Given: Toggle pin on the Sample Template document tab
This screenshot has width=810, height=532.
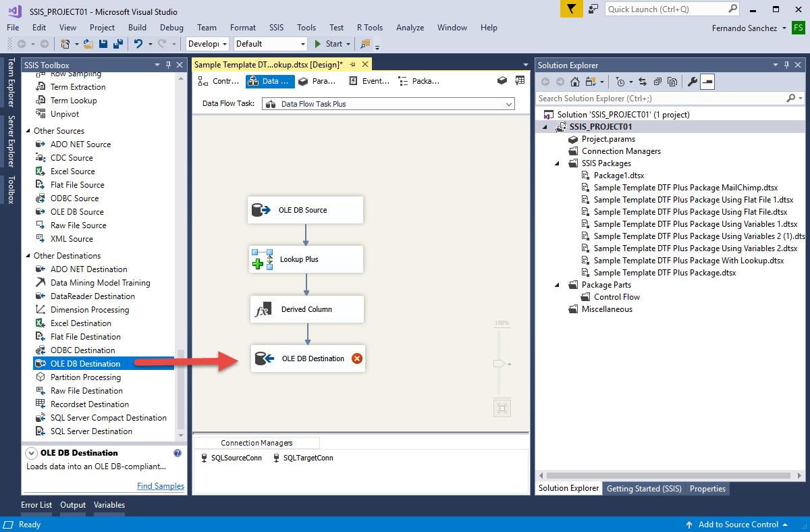Looking at the screenshot, I should pyautogui.click(x=352, y=64).
